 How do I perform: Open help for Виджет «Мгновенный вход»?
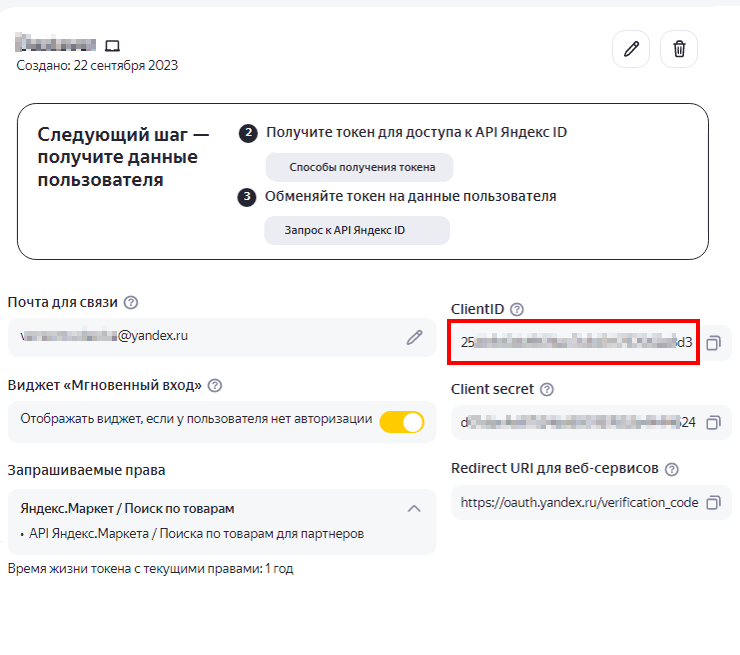pyautogui.click(x=215, y=386)
